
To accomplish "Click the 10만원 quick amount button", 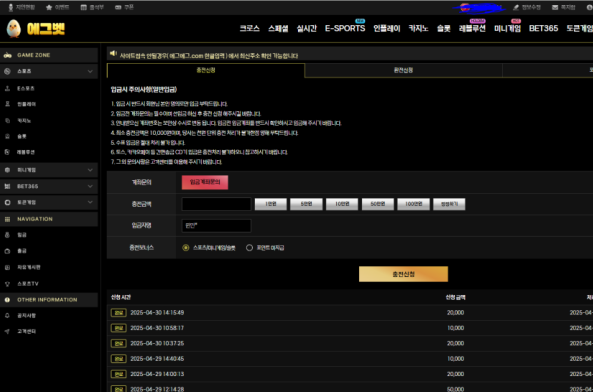I will coord(342,204).
